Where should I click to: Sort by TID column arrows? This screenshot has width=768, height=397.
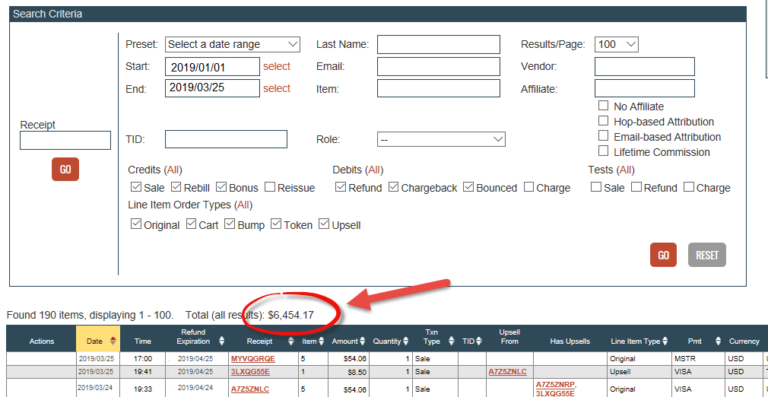[479, 341]
